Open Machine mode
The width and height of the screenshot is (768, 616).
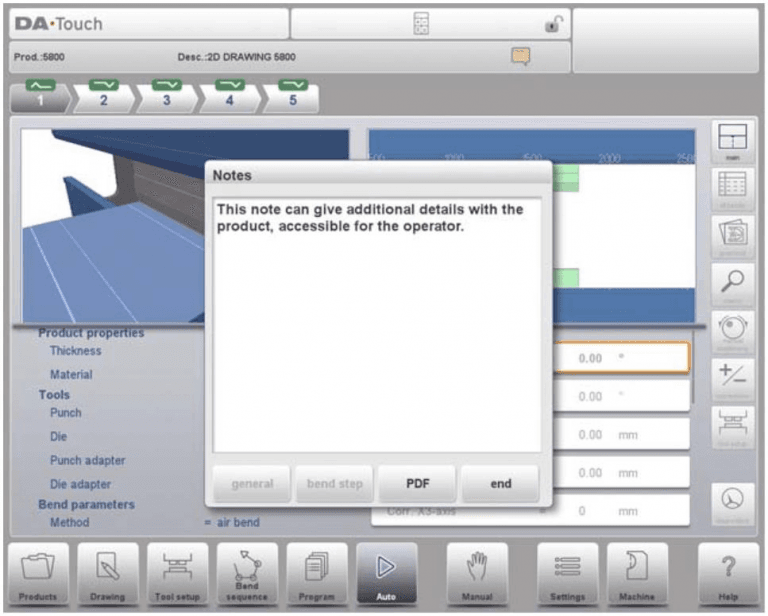tap(637, 575)
